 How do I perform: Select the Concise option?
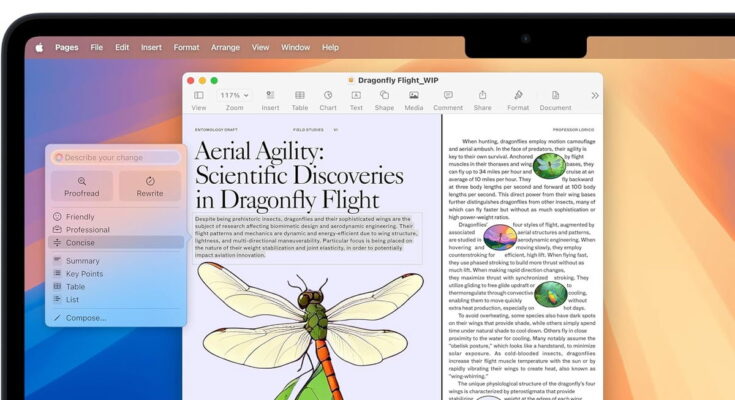[116, 242]
